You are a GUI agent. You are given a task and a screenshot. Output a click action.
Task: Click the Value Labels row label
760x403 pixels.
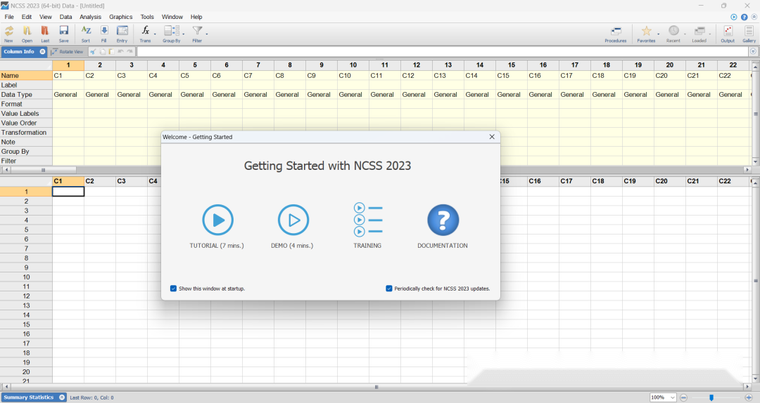pyautogui.click(x=26, y=113)
